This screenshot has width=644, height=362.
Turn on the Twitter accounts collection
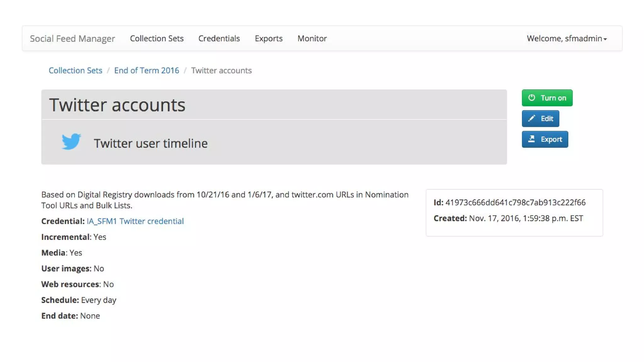coord(547,98)
